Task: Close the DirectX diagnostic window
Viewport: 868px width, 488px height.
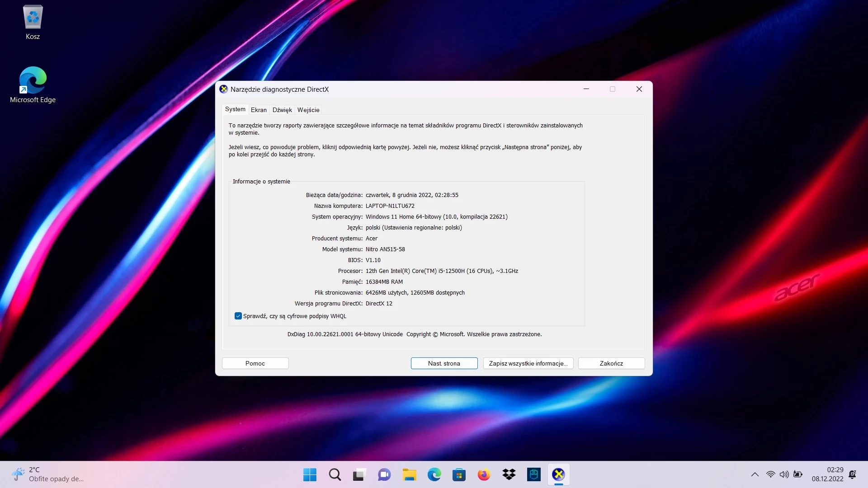Action: point(639,89)
